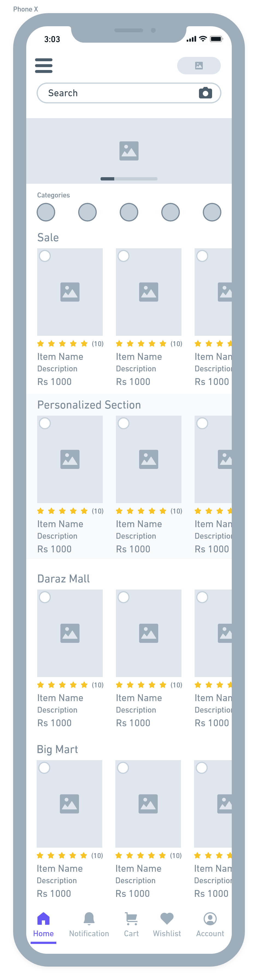
Task: Open first Daraz Mall item's Item Name
Action: pos(60,698)
